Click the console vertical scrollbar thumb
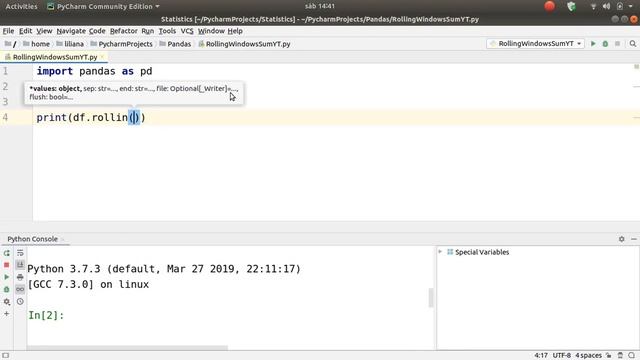This screenshot has height=360, width=640. (431, 297)
